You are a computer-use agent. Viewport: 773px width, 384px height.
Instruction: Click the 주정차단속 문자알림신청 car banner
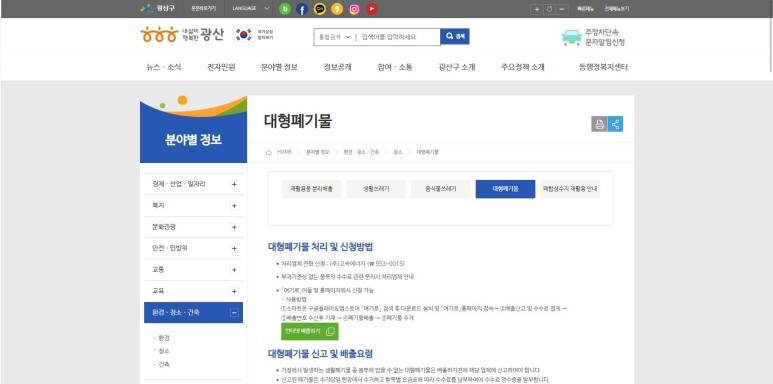593,37
